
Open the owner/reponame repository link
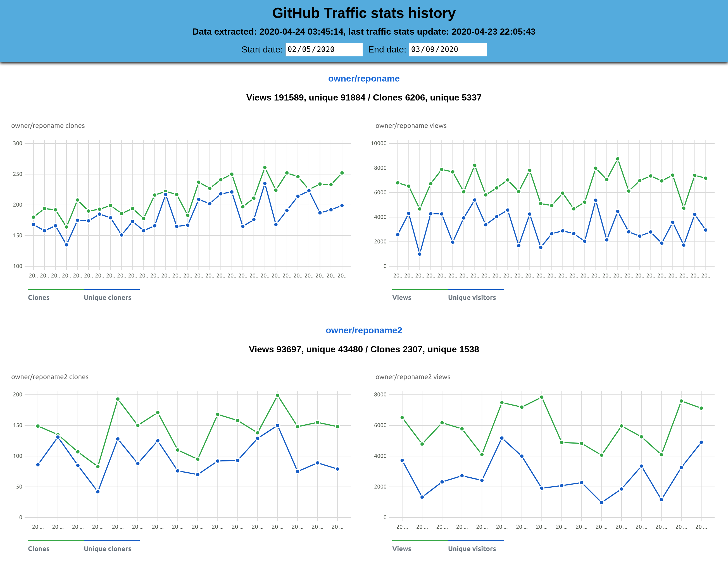coord(364,79)
